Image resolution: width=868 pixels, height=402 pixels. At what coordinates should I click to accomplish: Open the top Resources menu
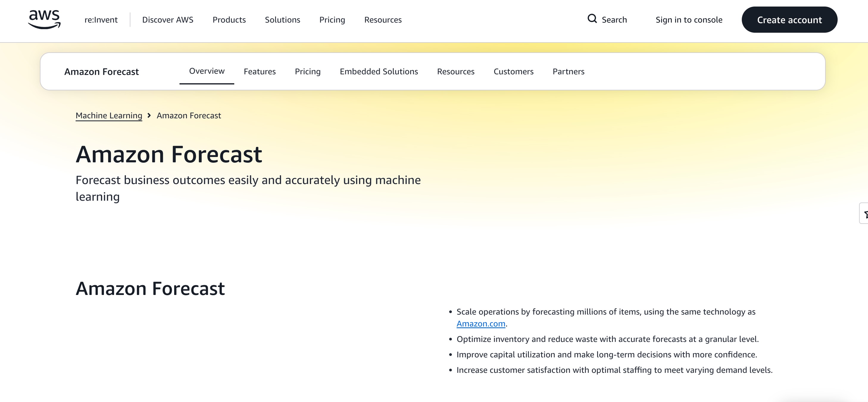(383, 20)
